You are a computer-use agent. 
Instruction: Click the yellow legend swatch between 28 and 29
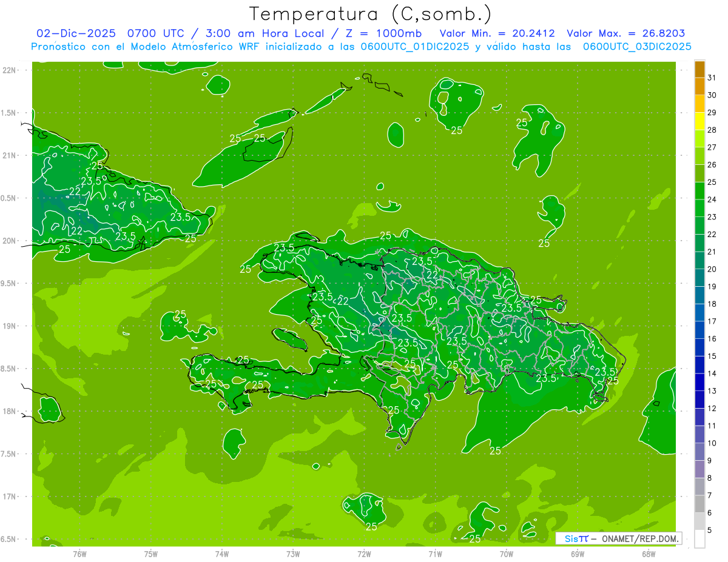pos(699,121)
